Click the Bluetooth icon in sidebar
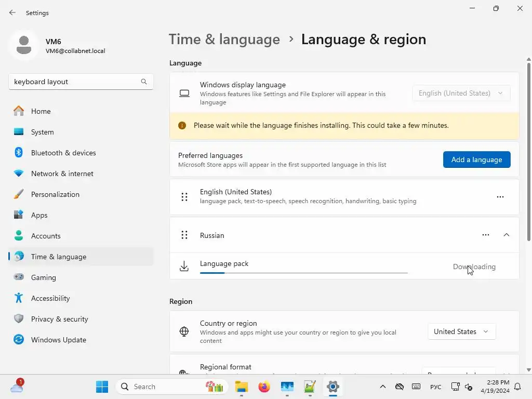532x399 pixels. 19,152
